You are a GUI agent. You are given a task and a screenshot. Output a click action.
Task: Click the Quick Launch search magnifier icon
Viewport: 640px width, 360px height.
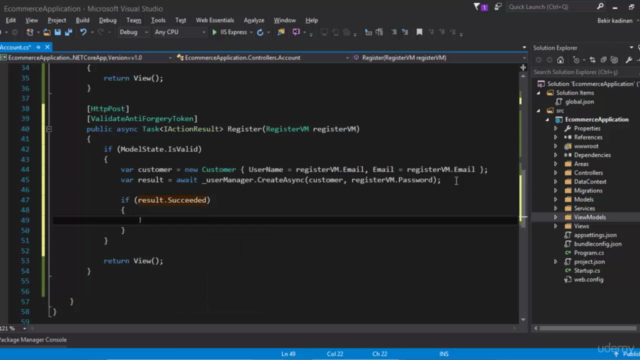click(600, 7)
